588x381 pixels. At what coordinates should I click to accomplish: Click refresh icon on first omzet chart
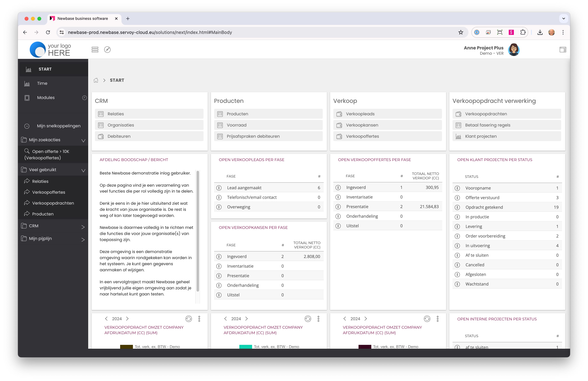(x=189, y=319)
